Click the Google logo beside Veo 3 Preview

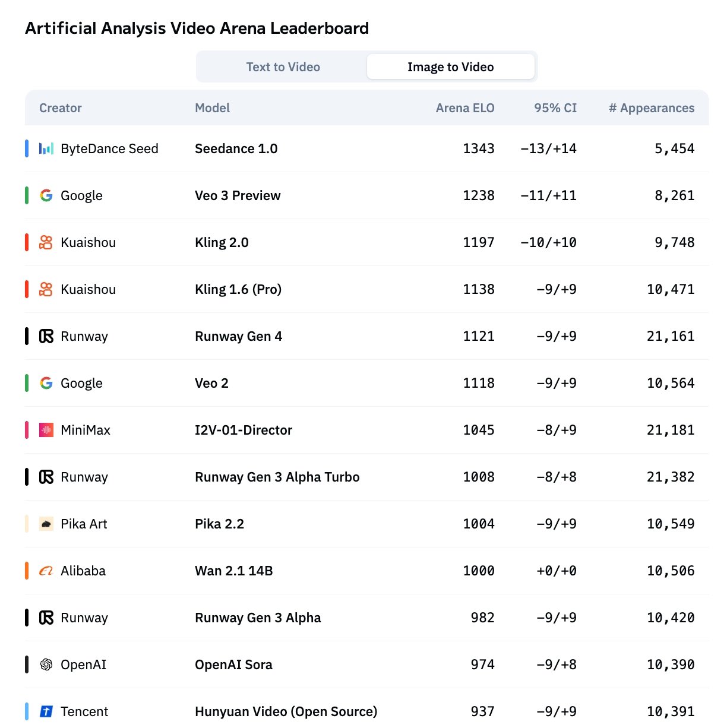click(46, 195)
